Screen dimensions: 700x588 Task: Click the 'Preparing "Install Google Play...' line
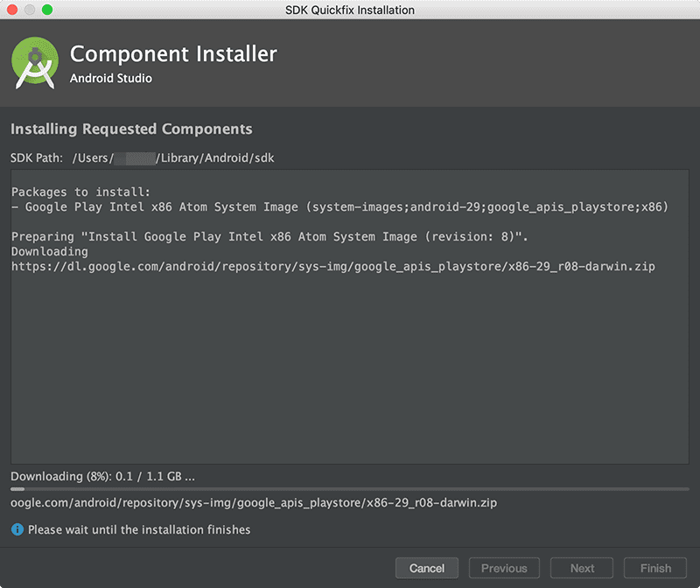(269, 236)
